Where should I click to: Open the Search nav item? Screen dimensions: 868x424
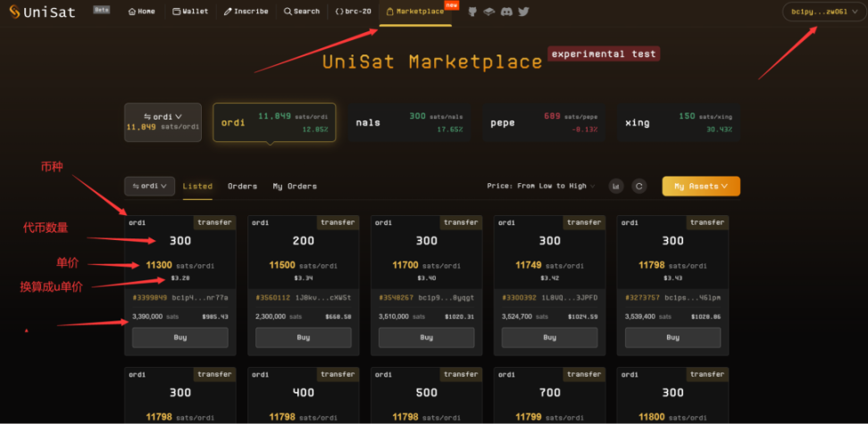(x=302, y=12)
